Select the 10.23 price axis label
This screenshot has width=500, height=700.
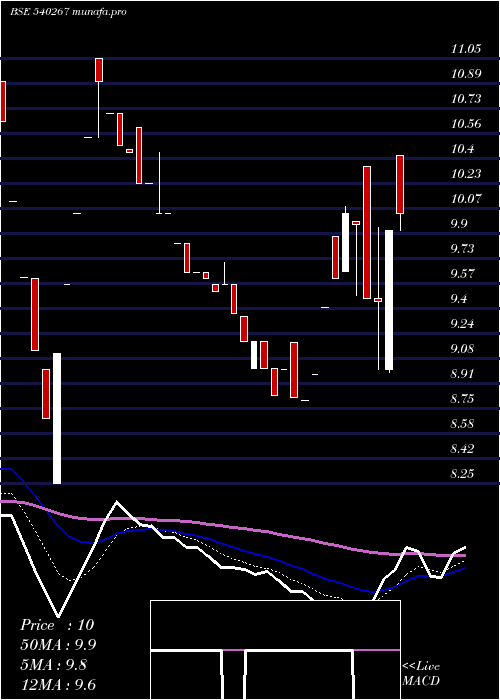(466, 174)
